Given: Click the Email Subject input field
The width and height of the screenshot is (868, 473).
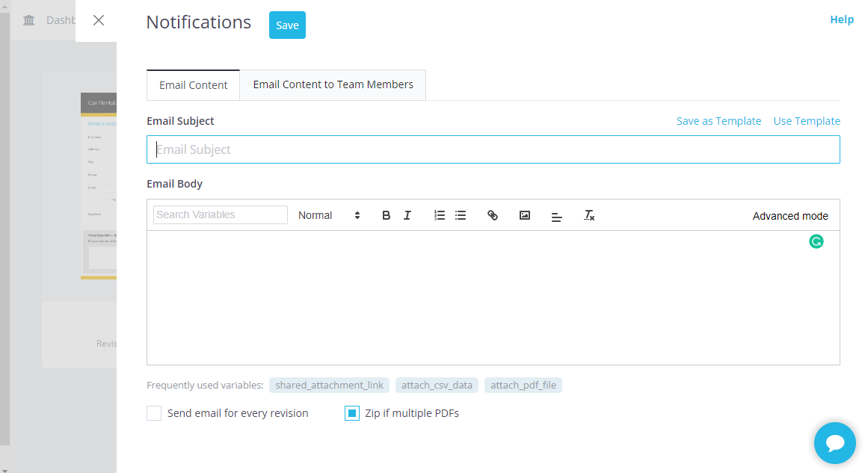Looking at the screenshot, I should [493, 149].
